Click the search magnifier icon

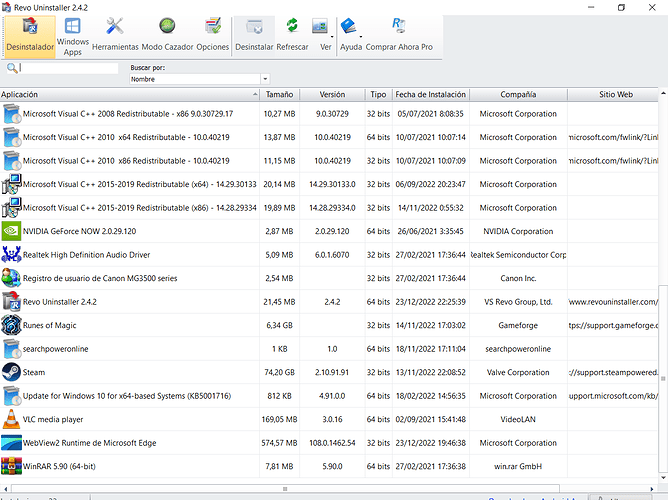coord(12,68)
